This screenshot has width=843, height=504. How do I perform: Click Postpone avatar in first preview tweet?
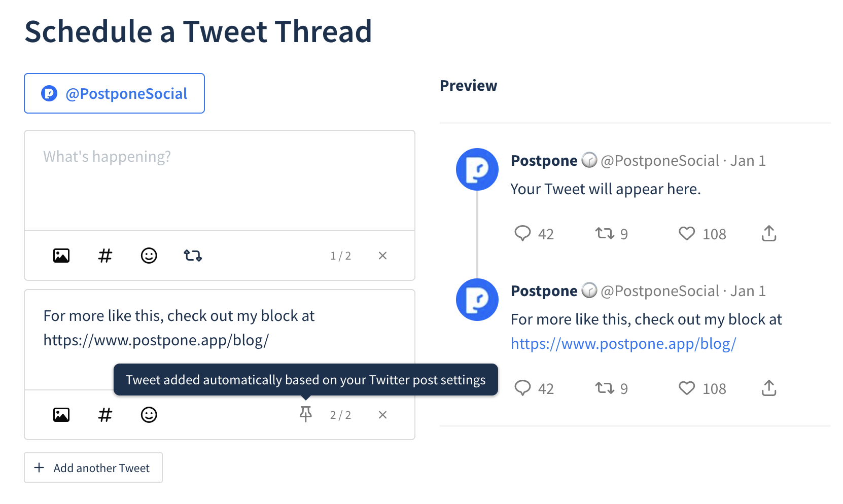tap(477, 169)
